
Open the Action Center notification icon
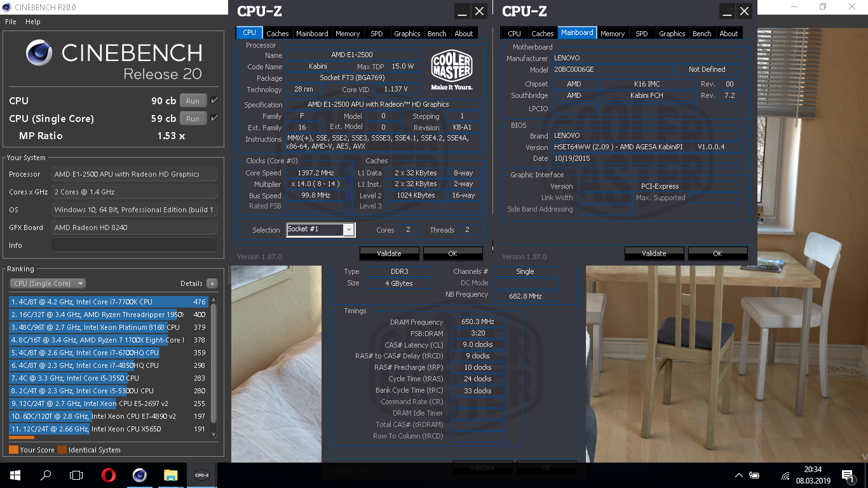coord(848,475)
